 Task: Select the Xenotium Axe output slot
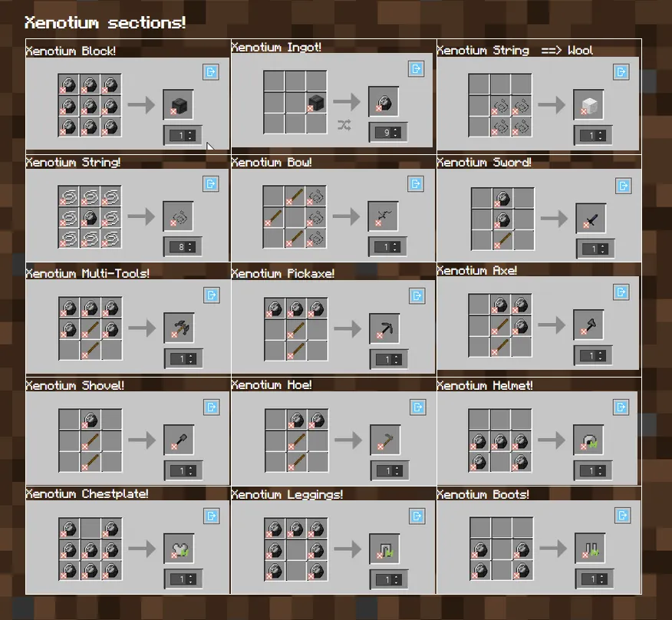point(589,325)
